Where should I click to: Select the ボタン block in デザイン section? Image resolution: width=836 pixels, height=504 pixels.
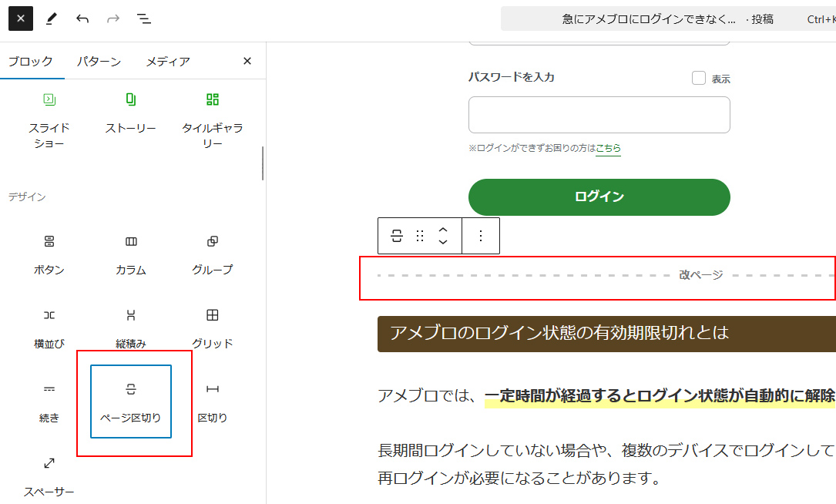coord(49,241)
